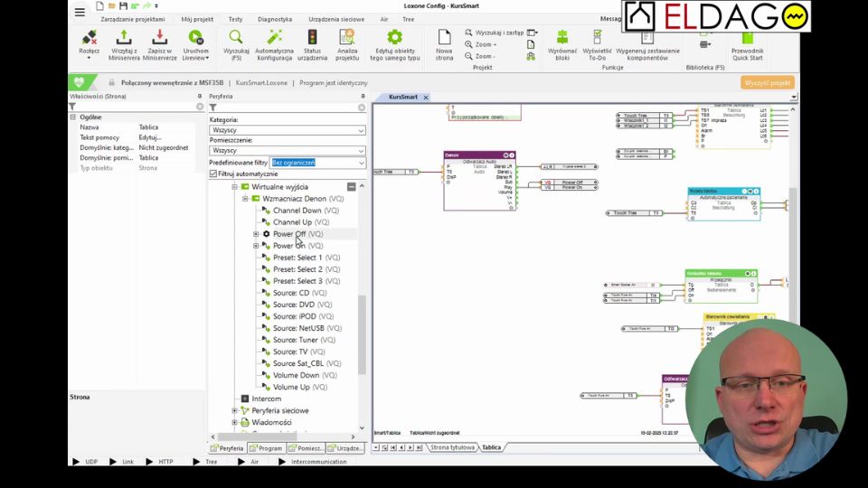Click Edytuj obiekty tego samego typu gear
Image resolution: width=868 pixels, height=488 pixels.
(x=394, y=38)
